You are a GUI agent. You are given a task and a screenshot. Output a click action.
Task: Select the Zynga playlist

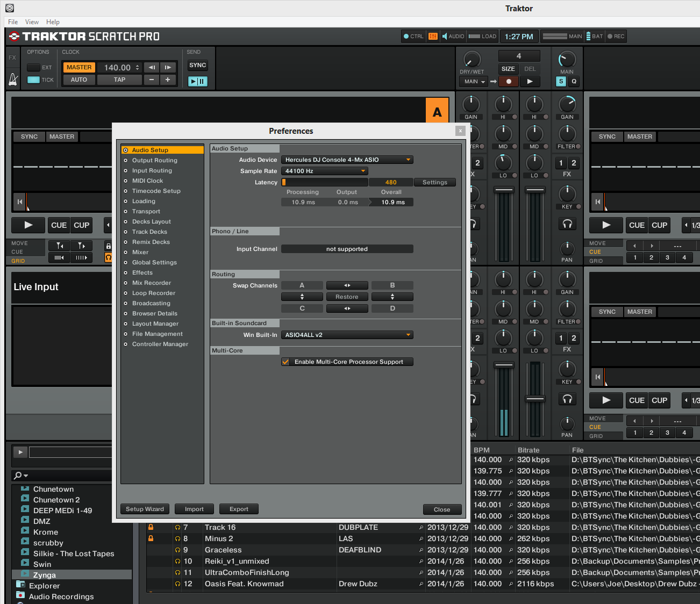point(72,575)
